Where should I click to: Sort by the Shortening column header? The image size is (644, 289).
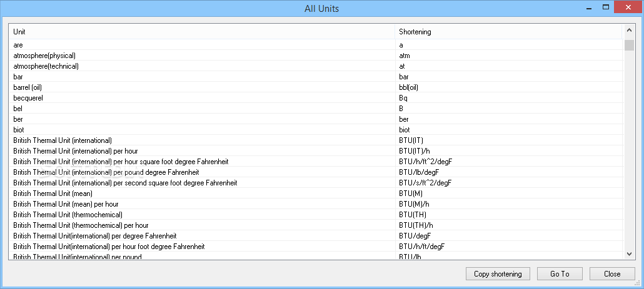[x=508, y=32]
